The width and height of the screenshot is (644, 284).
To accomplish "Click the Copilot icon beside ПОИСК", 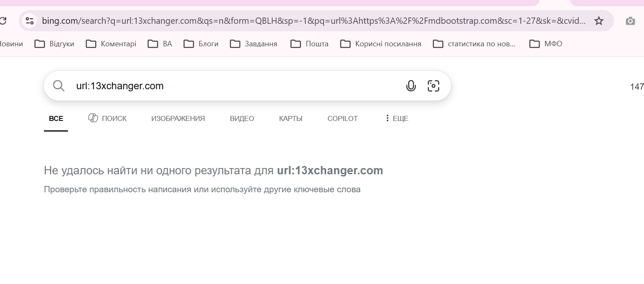I will click(x=93, y=118).
